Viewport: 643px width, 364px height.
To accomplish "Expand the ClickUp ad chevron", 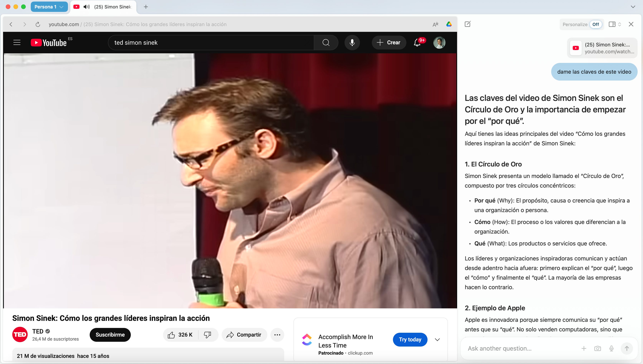I will point(437,339).
